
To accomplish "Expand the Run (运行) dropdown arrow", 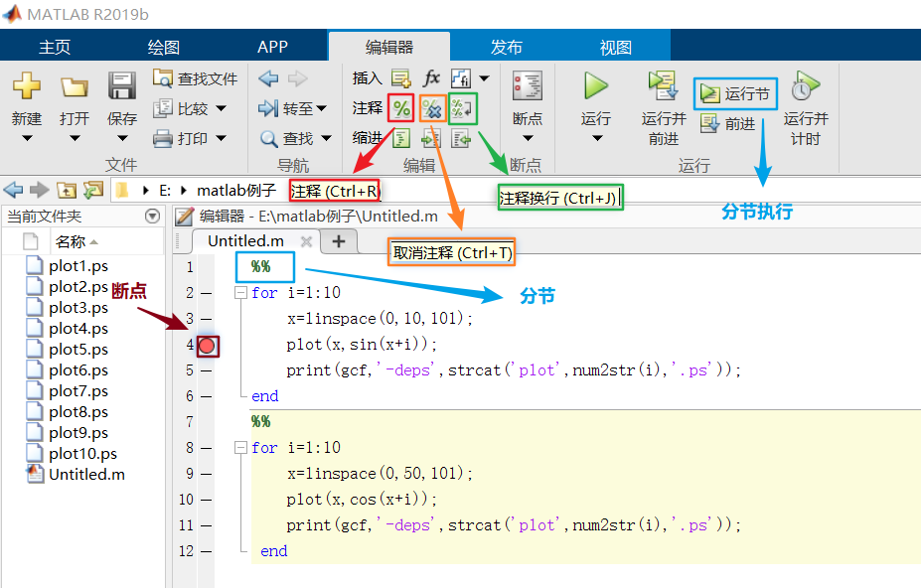I will coord(597,139).
